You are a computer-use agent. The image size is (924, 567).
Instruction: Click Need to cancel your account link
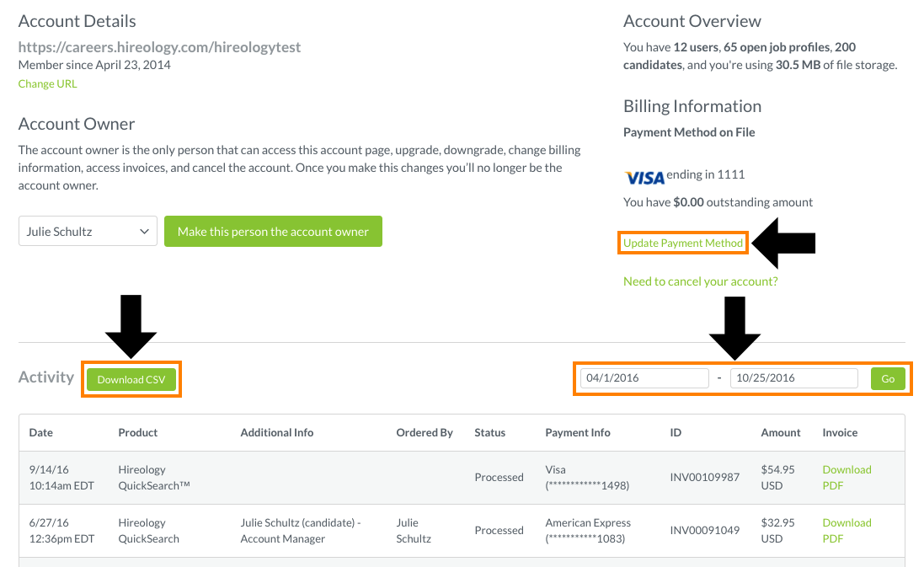(x=701, y=281)
